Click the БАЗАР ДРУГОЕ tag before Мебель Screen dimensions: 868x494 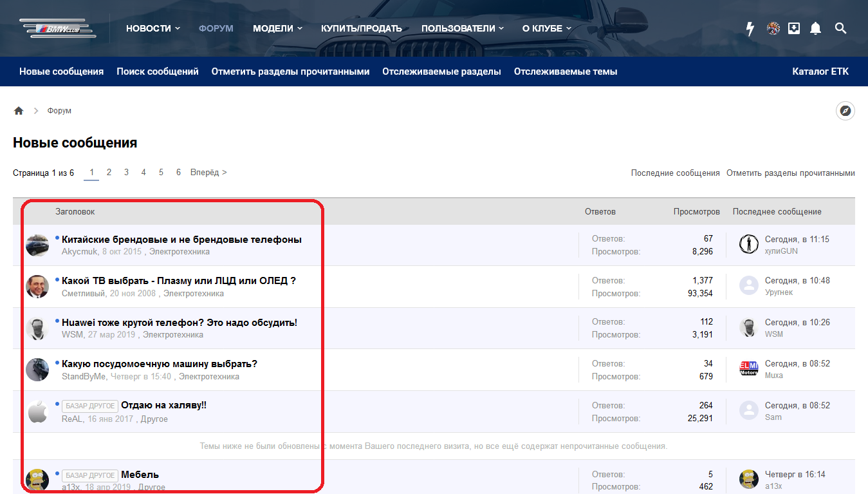pos(90,475)
